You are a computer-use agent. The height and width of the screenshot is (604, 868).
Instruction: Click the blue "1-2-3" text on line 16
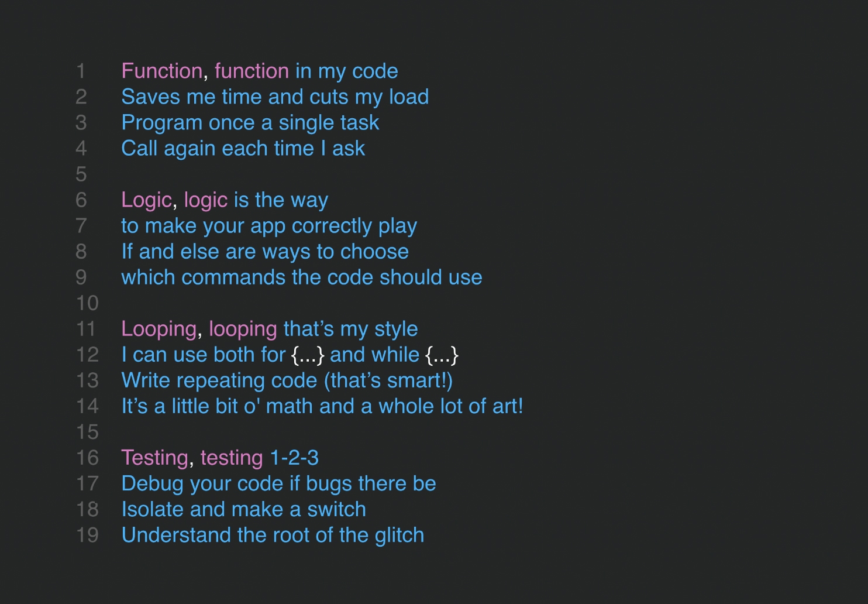click(x=294, y=458)
